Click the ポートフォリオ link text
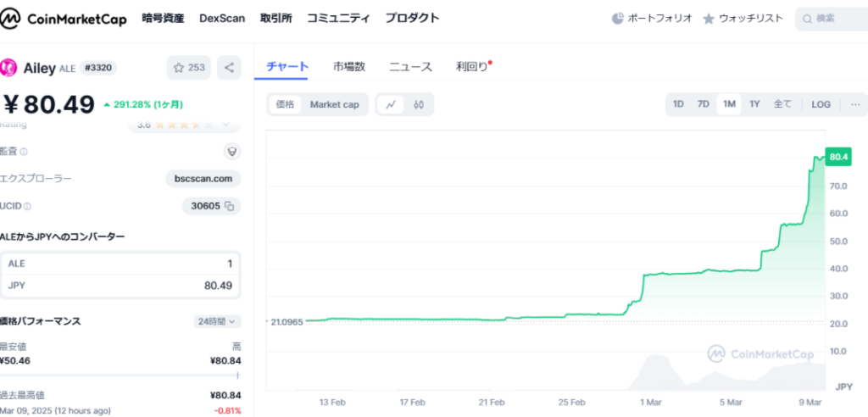Image resolution: width=868 pixels, height=417 pixels. [659, 19]
